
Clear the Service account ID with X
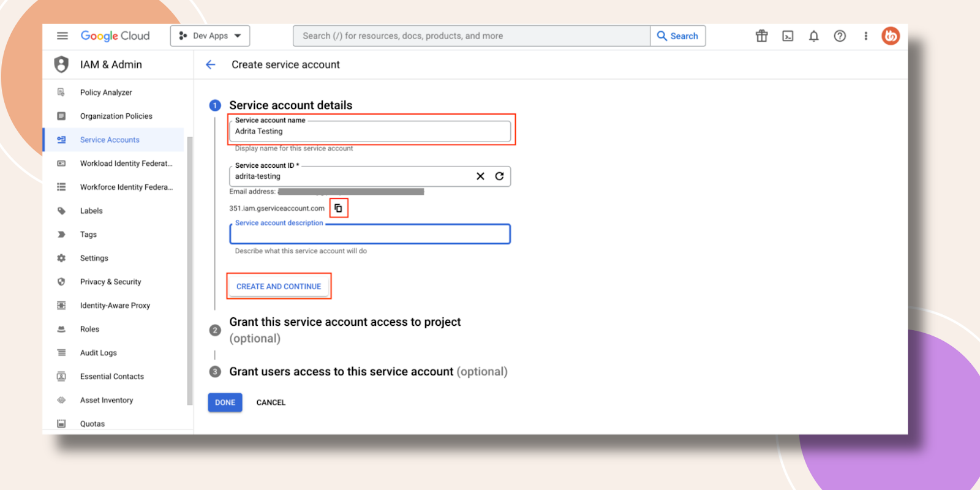coord(480,176)
